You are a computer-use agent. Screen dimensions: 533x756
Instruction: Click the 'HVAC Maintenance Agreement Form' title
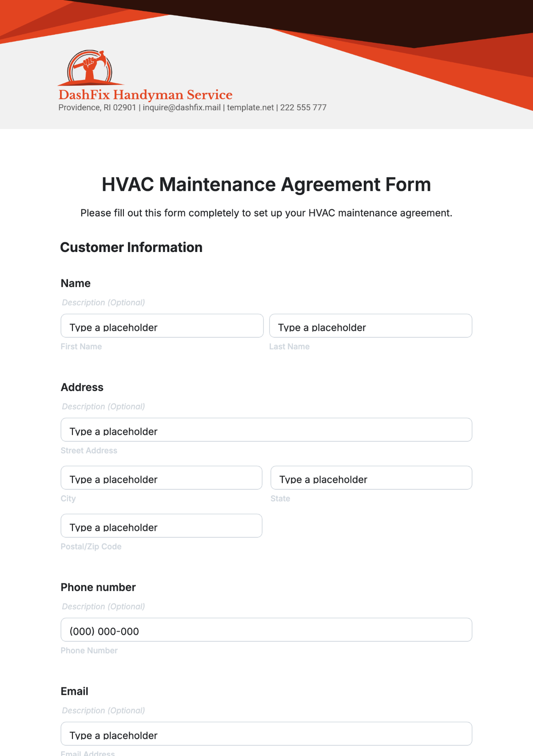(266, 184)
